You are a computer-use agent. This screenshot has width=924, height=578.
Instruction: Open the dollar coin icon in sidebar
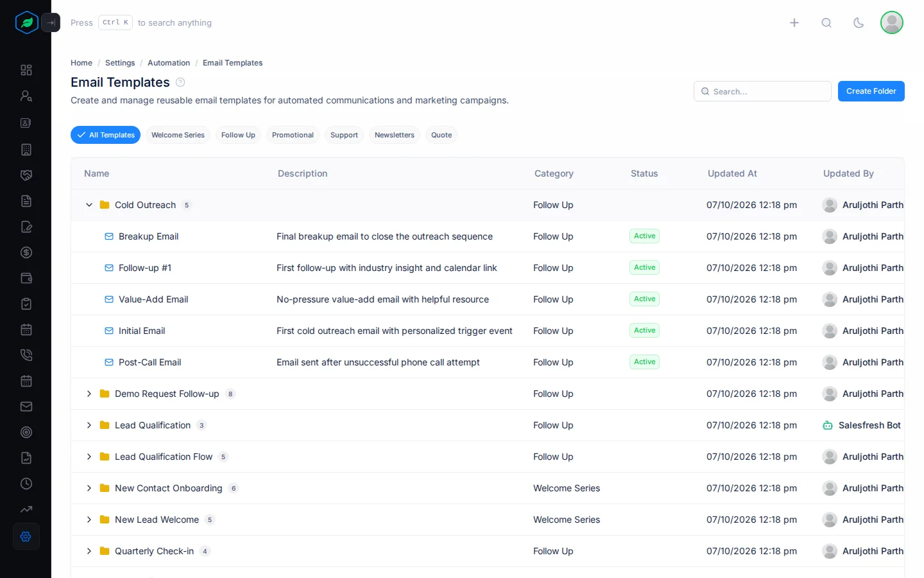[26, 252]
